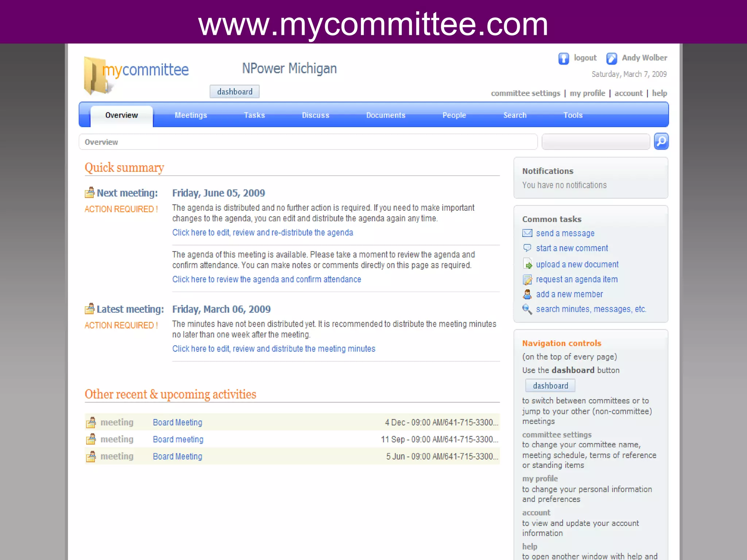Click the speech bubble icon for new comment

(x=527, y=248)
